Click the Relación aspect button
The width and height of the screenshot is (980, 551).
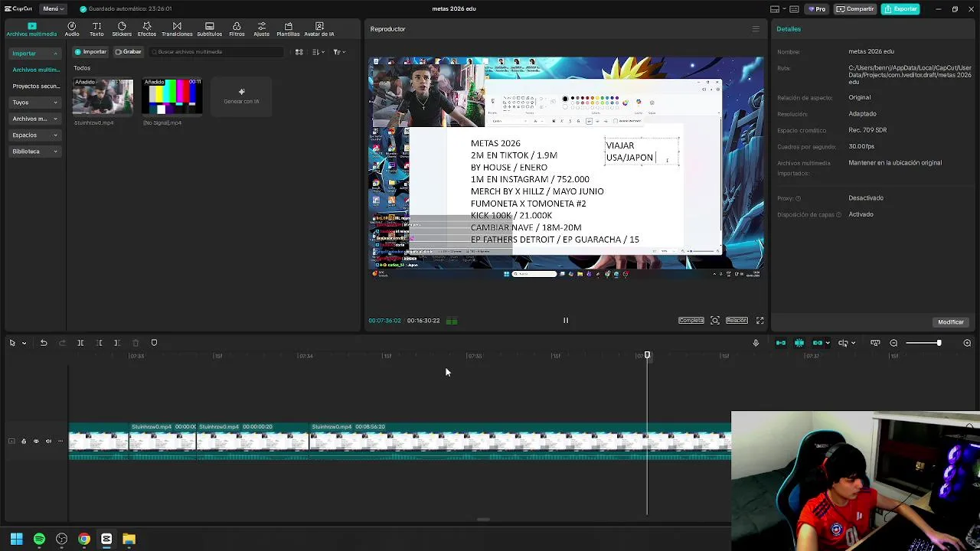[x=737, y=321]
